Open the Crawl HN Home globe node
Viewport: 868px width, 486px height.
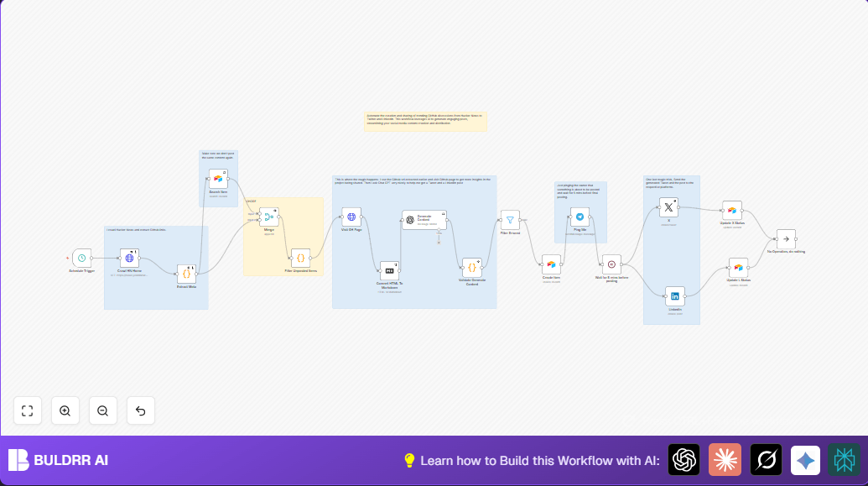click(129, 259)
